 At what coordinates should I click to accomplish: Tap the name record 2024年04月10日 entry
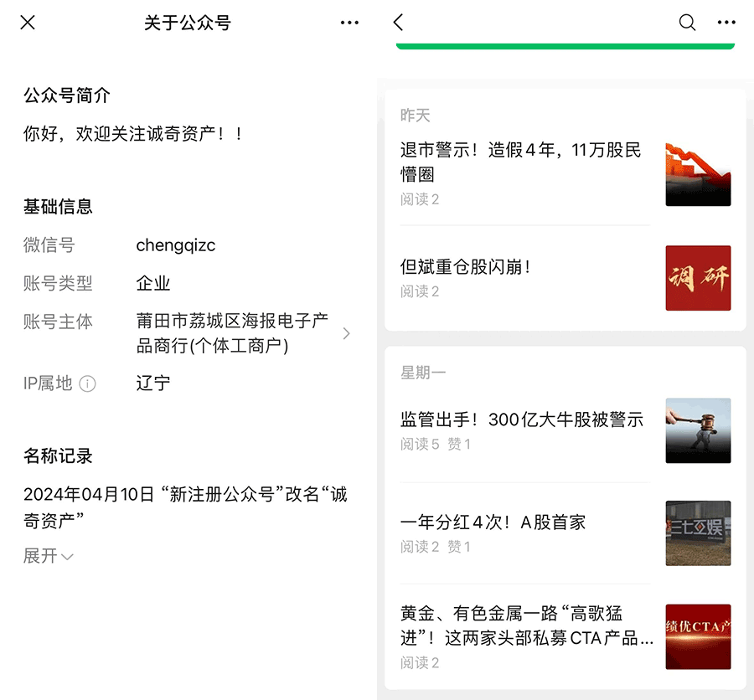(x=185, y=507)
